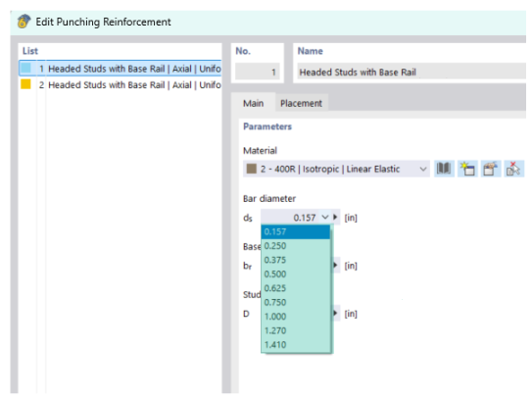Pick 1.410 from the diameter dropdown

tap(296, 345)
